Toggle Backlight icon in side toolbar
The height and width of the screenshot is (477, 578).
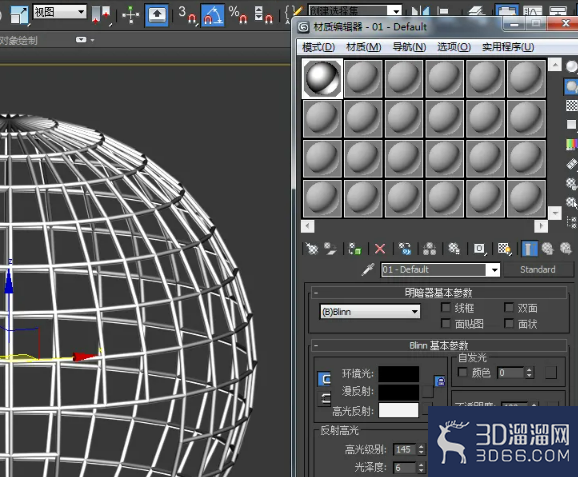[x=571, y=87]
